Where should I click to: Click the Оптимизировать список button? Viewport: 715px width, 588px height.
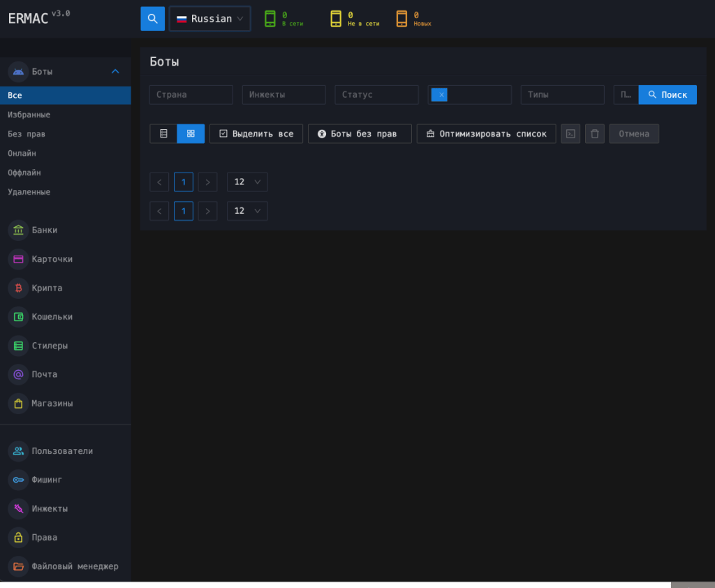point(486,134)
